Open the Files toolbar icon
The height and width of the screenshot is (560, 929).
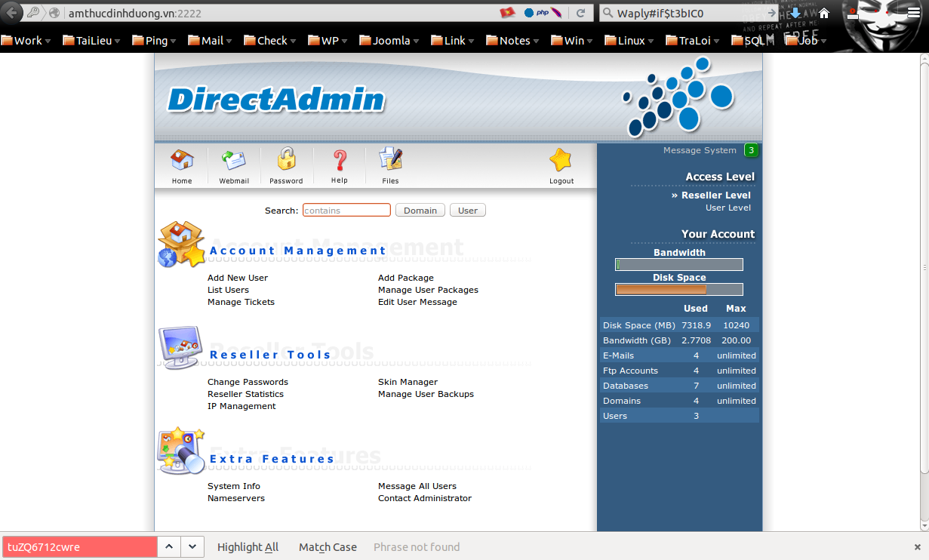click(390, 159)
